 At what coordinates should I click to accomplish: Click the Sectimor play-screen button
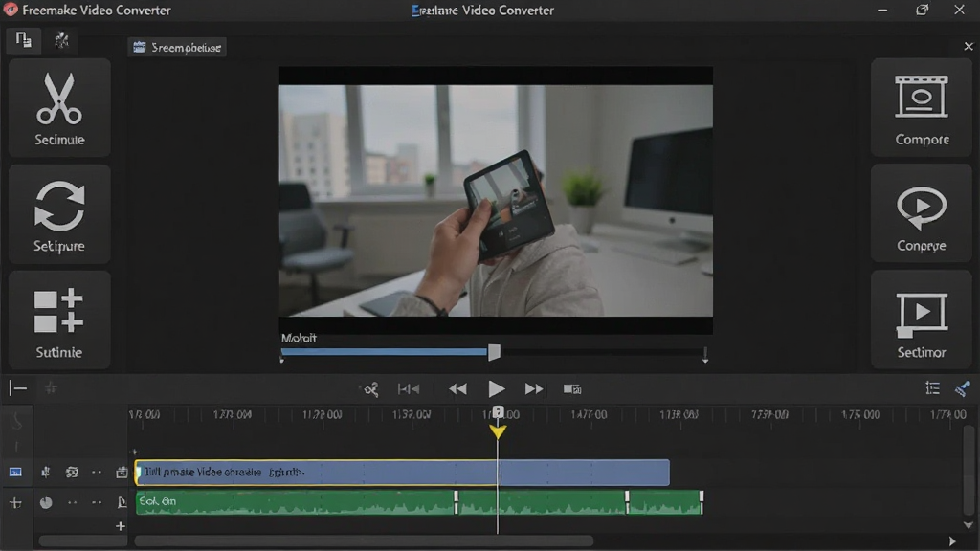[922, 320]
